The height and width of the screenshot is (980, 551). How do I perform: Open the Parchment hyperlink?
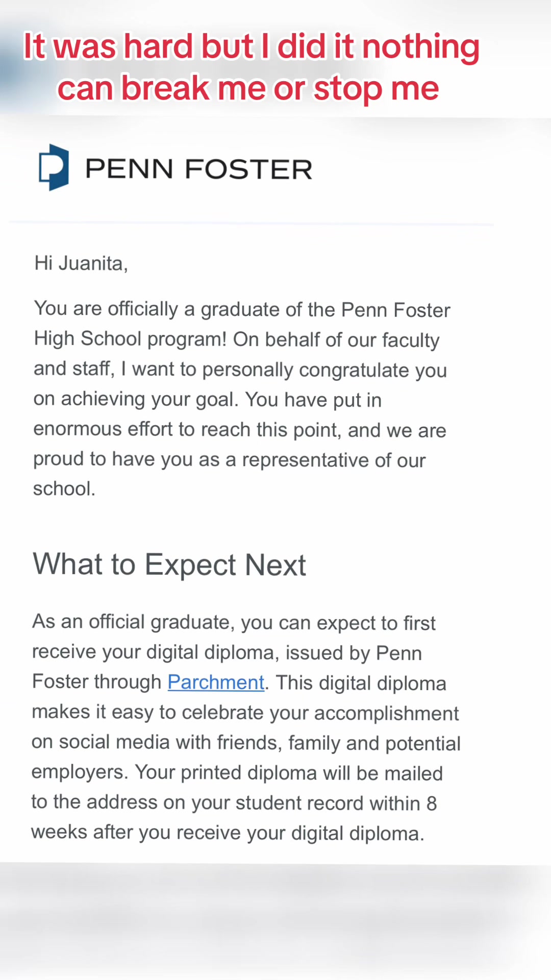click(216, 682)
